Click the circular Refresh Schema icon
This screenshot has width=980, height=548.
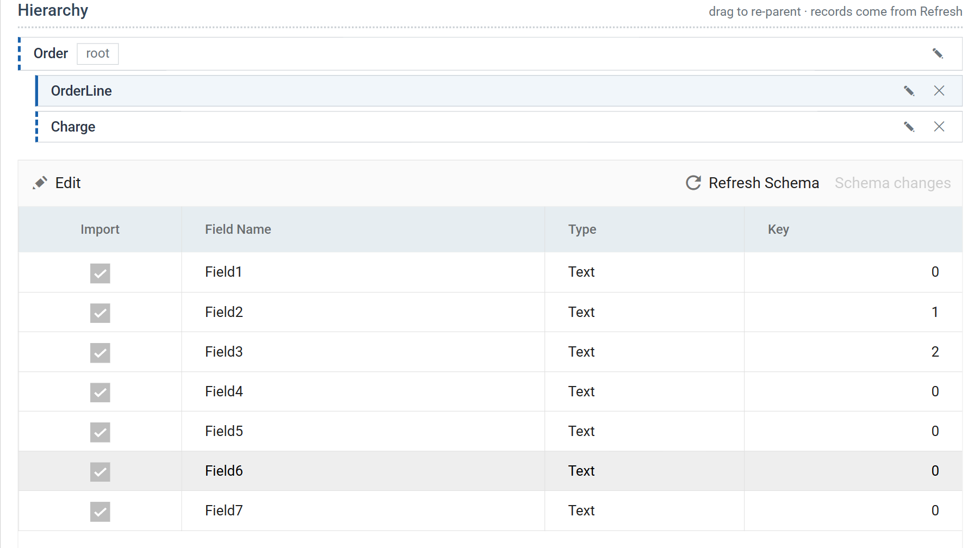pos(693,183)
